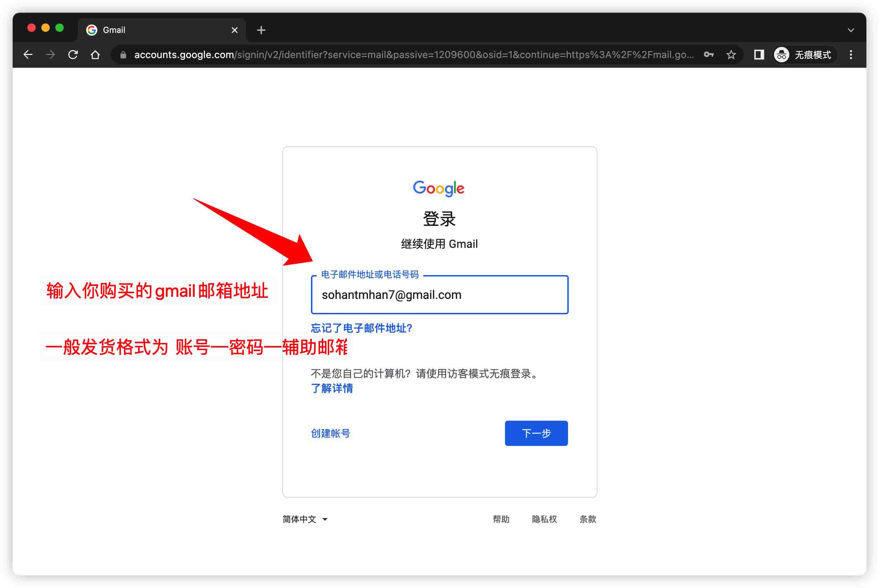
Task: Open the 了解详情 link
Action: coord(332,388)
